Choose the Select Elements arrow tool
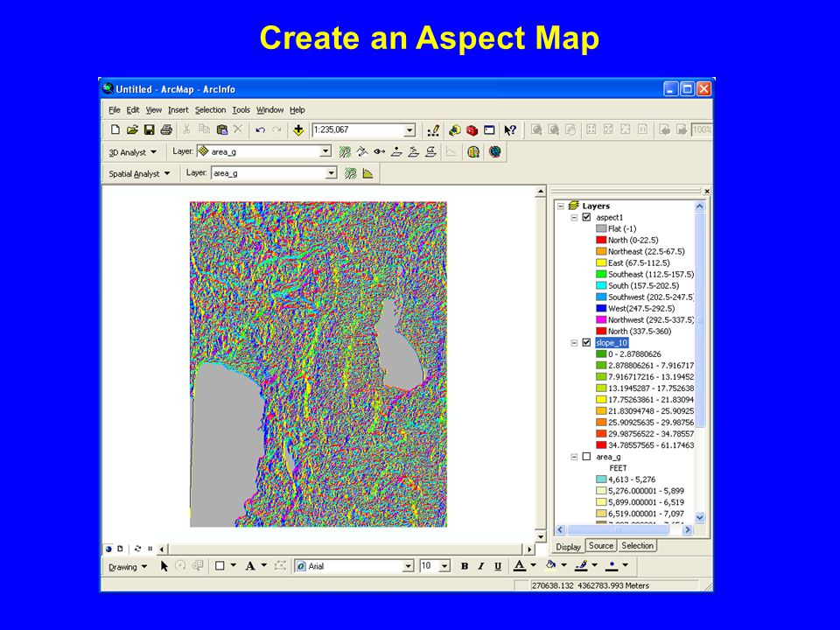Image resolution: width=840 pixels, height=630 pixels. tap(164, 566)
